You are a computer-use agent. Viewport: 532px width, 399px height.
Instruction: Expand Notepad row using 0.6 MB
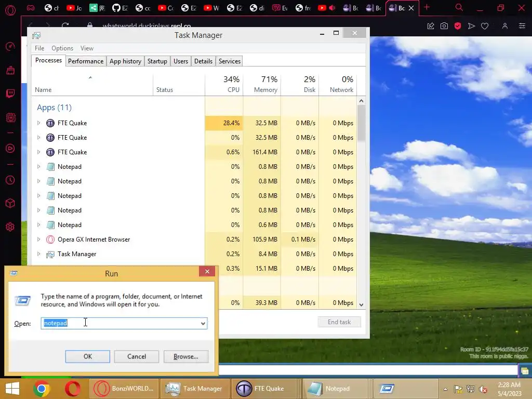[x=38, y=224]
